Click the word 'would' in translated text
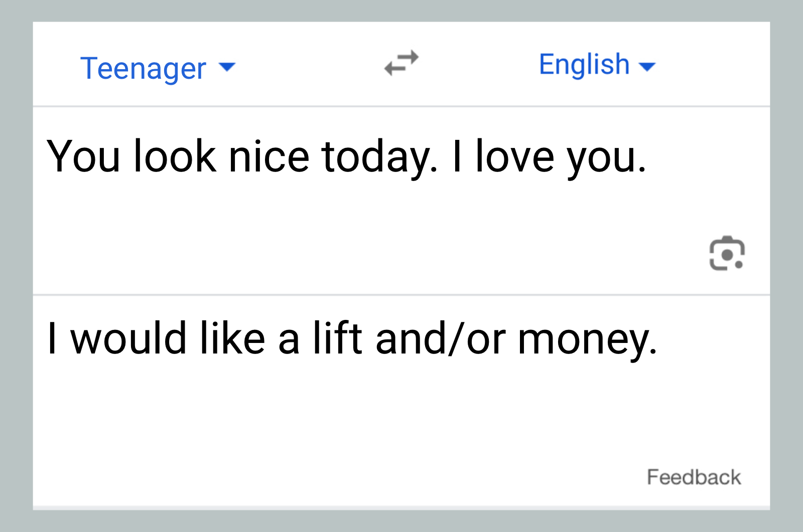Image resolution: width=803 pixels, height=532 pixels. click(x=128, y=338)
